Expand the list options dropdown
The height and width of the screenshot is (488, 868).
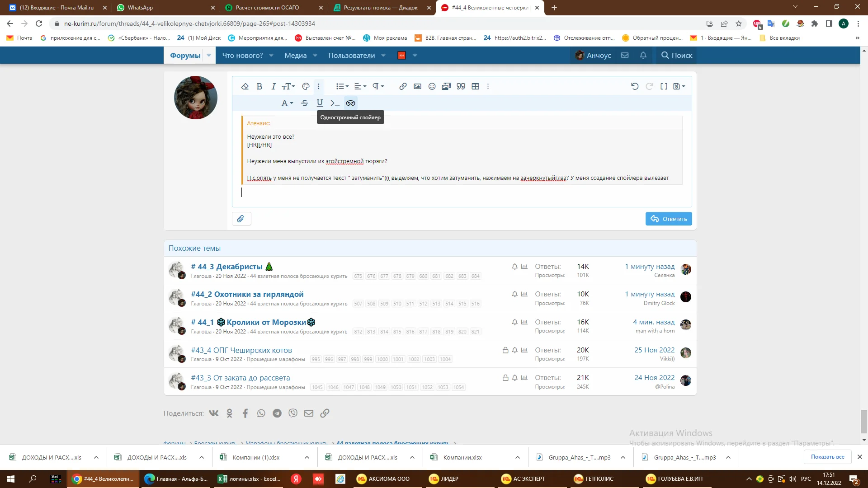click(x=342, y=86)
